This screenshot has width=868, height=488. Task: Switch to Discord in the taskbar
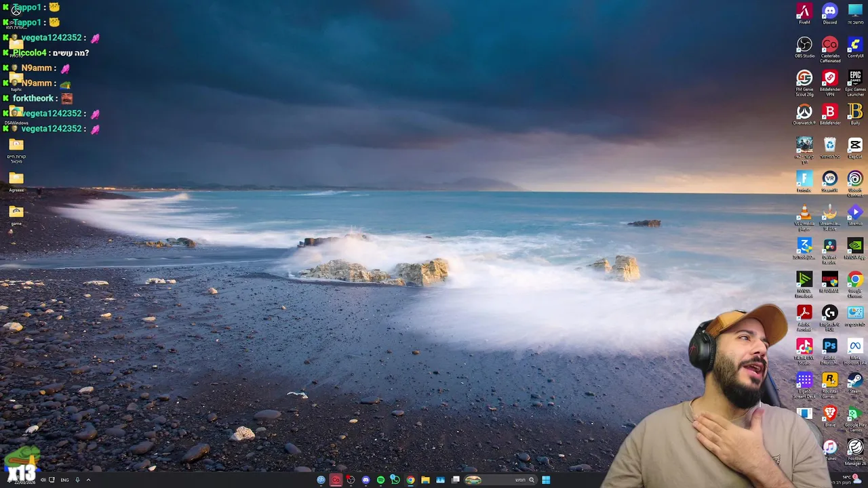pyautogui.click(x=366, y=480)
